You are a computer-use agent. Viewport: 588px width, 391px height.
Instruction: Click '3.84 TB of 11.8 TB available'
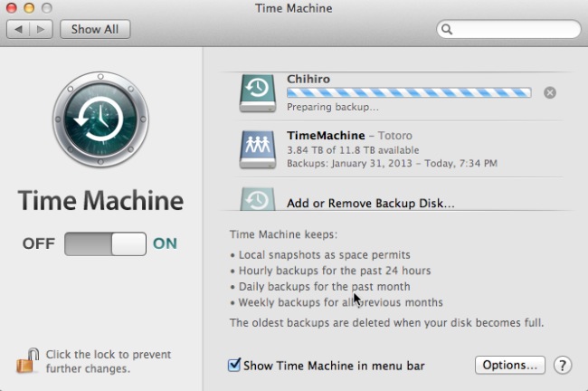353,150
